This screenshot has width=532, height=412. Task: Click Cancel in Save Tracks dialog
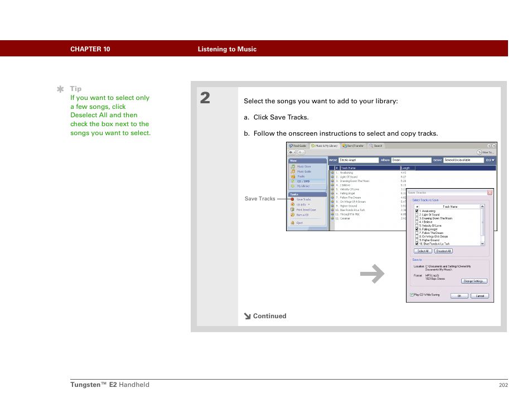pyautogui.click(x=480, y=296)
